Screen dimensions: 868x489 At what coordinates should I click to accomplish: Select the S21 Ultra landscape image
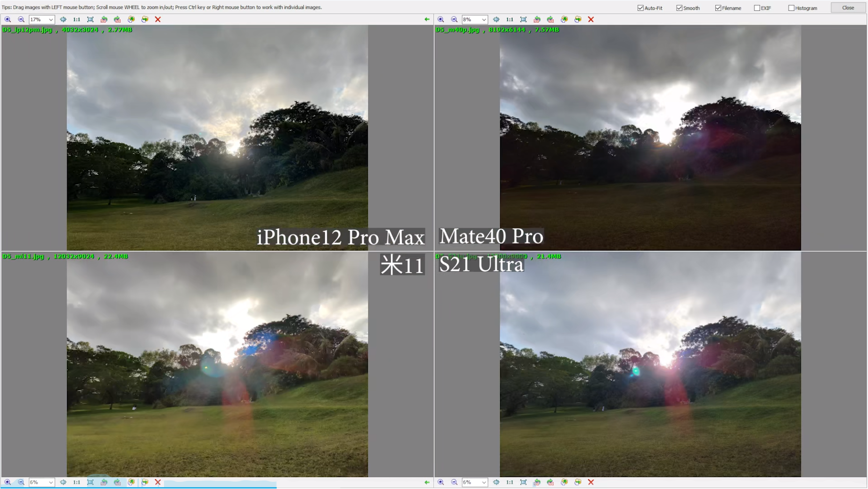[x=650, y=365]
